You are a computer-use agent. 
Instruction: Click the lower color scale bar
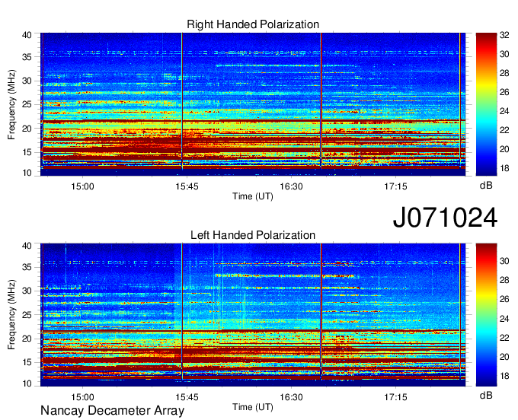click(486, 315)
